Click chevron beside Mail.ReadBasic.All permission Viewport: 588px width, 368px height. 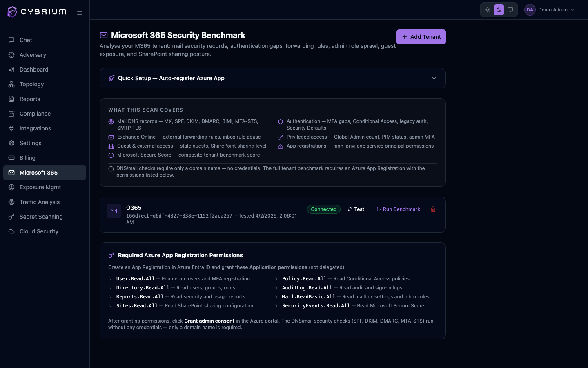pos(276,297)
